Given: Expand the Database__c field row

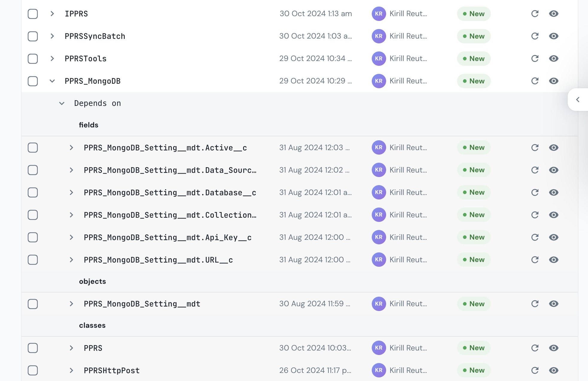Looking at the screenshot, I should [x=71, y=192].
